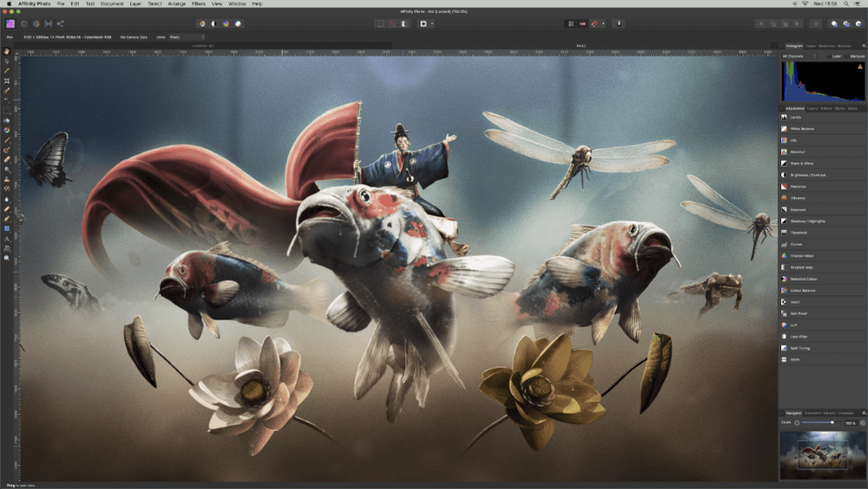Viewport: 868px width, 489px height.
Task: Switch to the Effects tab
Action: (826, 109)
